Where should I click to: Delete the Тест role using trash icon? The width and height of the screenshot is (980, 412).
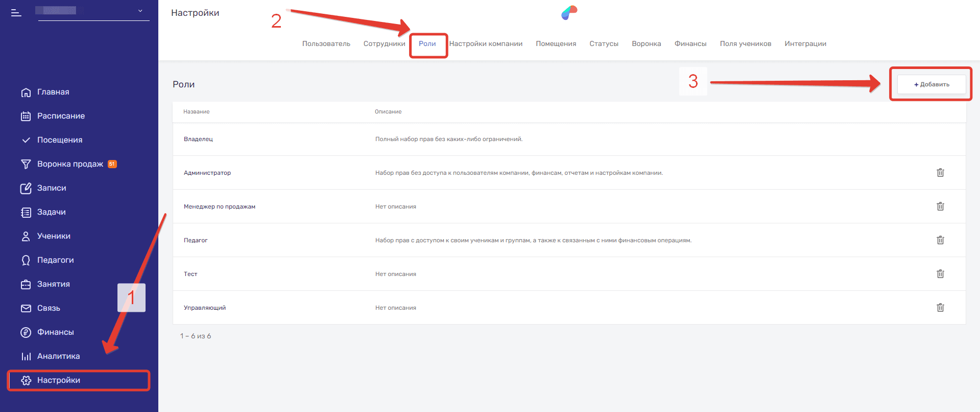[940, 274]
